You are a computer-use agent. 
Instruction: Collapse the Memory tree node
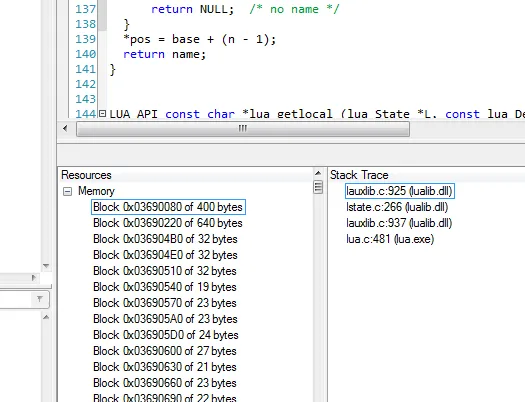67,191
